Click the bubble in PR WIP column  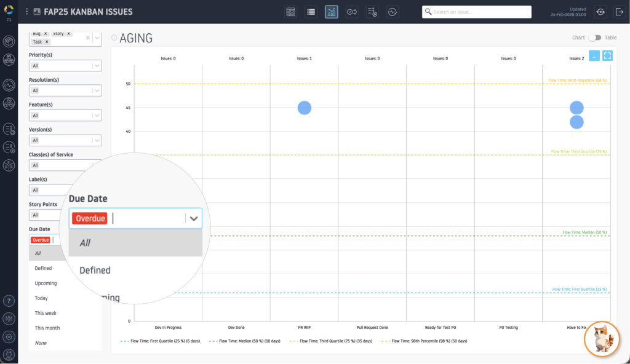coord(305,108)
